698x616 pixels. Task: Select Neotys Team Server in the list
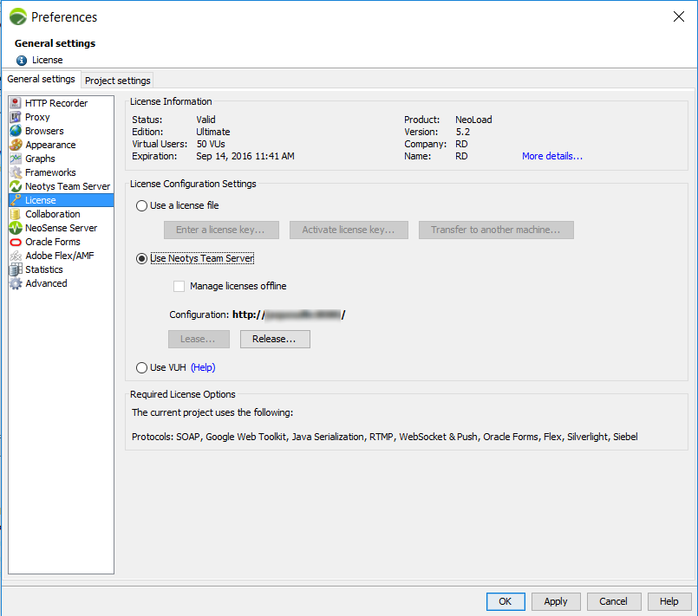tap(68, 186)
